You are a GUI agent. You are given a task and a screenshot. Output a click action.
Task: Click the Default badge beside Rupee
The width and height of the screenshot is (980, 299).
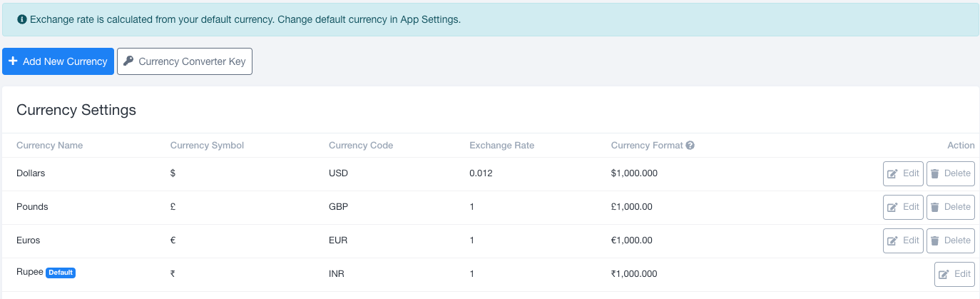pyautogui.click(x=61, y=273)
